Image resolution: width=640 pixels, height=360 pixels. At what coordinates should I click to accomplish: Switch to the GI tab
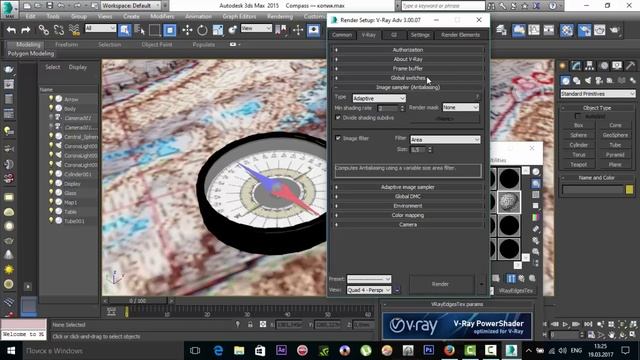394,35
